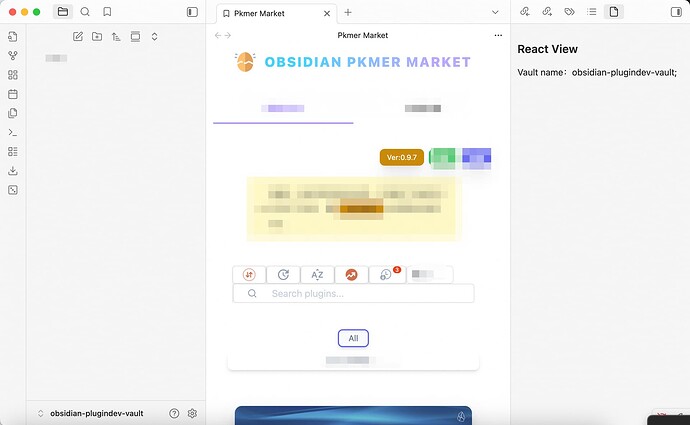The image size is (690, 425).
Task: Click the canvas icon in left ribbon
Action: [x=12, y=75]
